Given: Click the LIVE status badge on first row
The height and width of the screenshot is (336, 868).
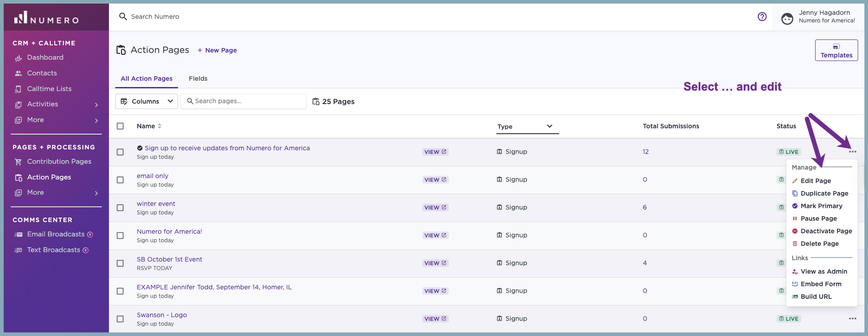Looking at the screenshot, I should [789, 152].
